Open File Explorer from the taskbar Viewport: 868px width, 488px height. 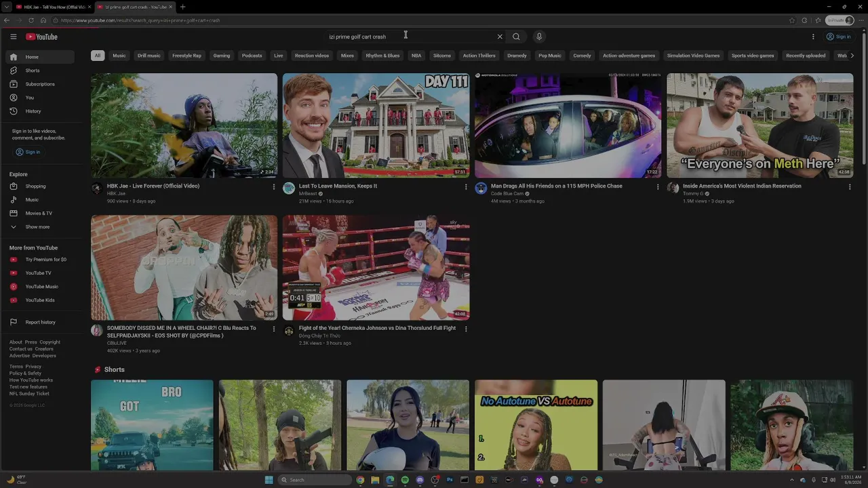pos(375,480)
